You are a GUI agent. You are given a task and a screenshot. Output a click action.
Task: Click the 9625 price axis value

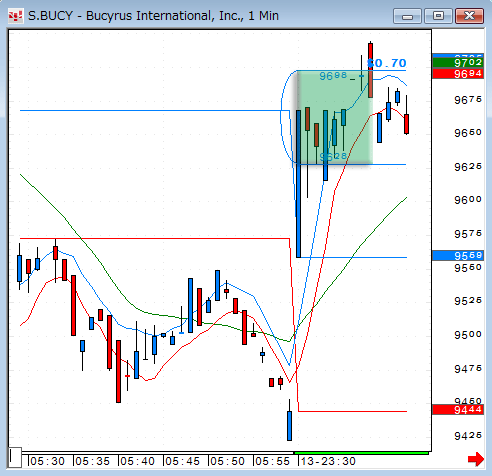pos(468,166)
